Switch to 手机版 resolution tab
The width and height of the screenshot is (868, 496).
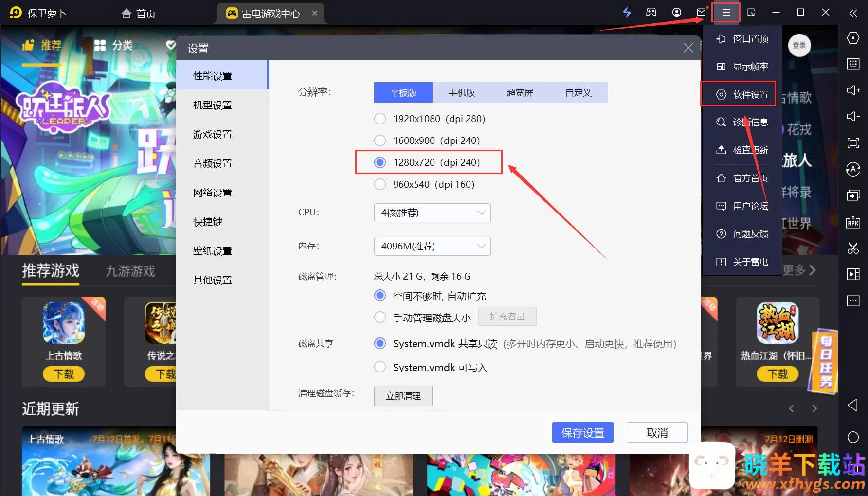pos(461,92)
